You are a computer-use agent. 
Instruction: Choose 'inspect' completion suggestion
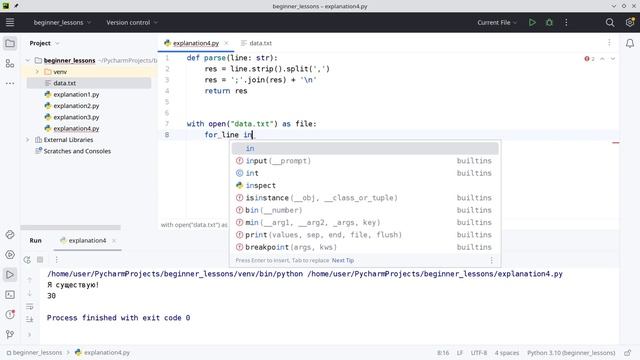(x=365, y=185)
